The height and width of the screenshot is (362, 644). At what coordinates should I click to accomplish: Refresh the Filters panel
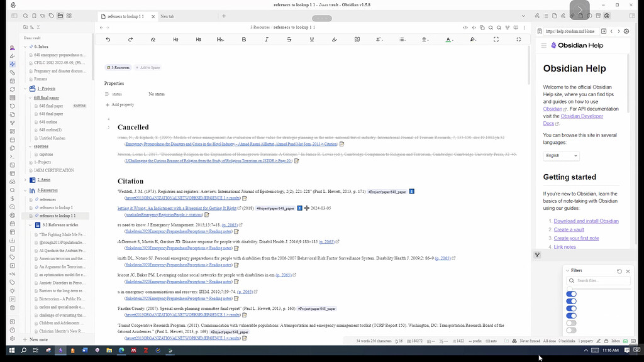coord(620,271)
